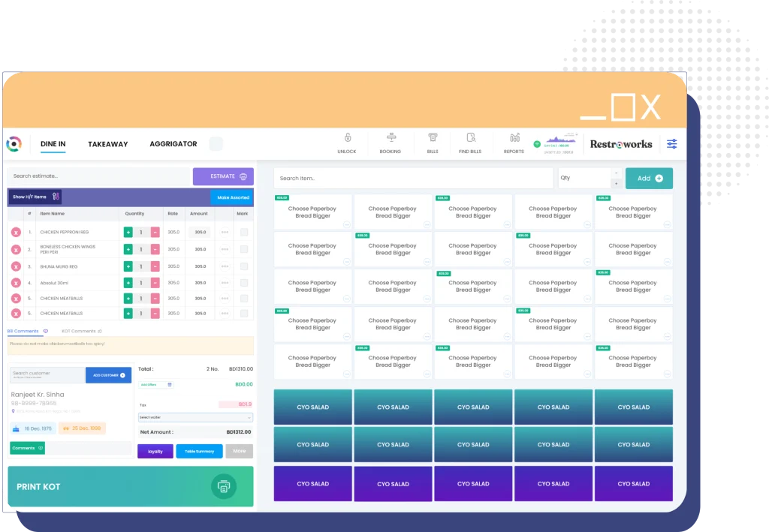
Task: Click the printer icon on Print KOT
Action: pos(223,486)
